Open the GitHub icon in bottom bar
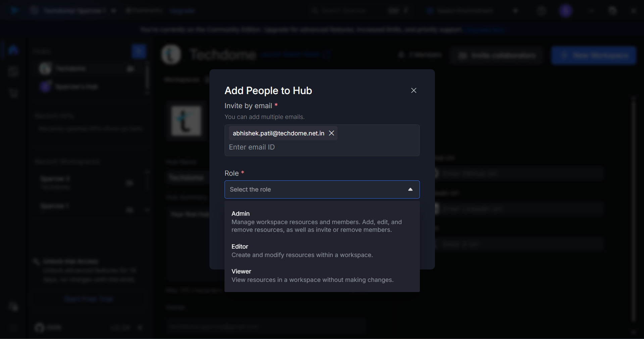644x339 pixels. [40, 327]
